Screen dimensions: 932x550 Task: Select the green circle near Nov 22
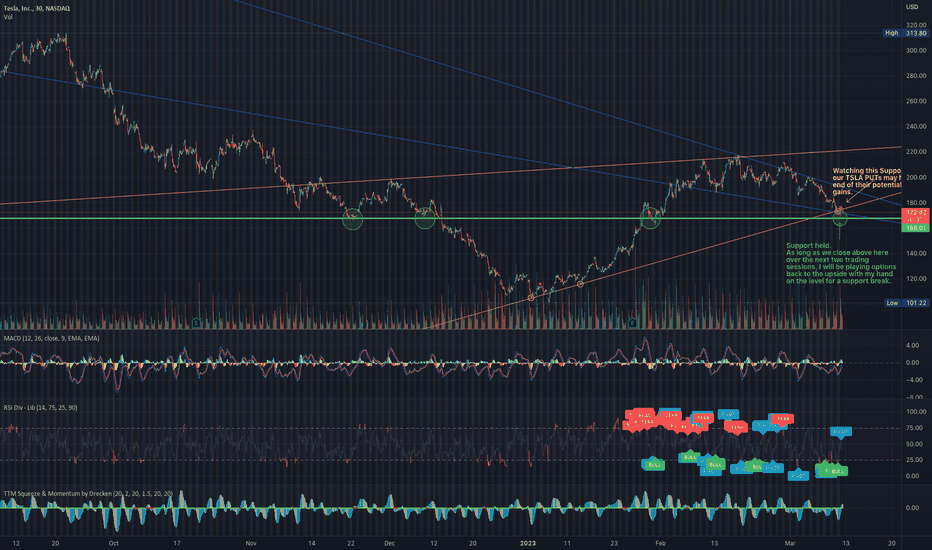point(352,219)
